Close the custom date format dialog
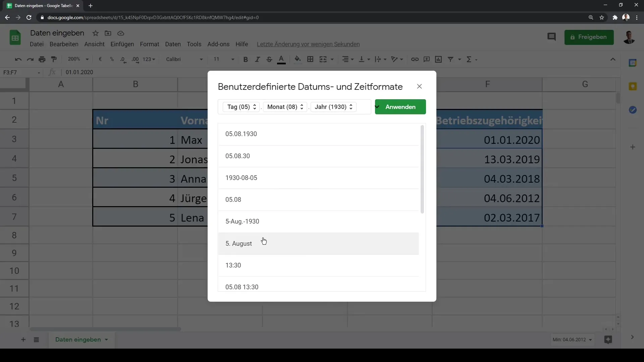Screen dimensions: 644x362 419,86
